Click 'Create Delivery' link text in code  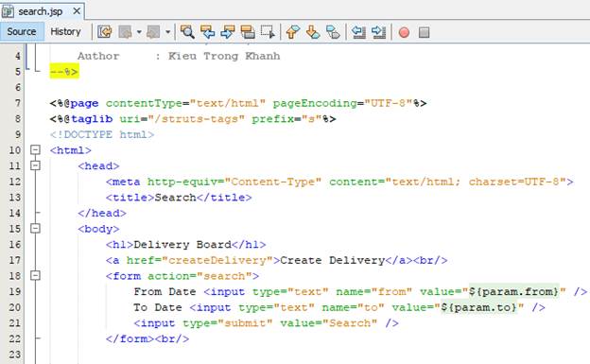pos(333,261)
